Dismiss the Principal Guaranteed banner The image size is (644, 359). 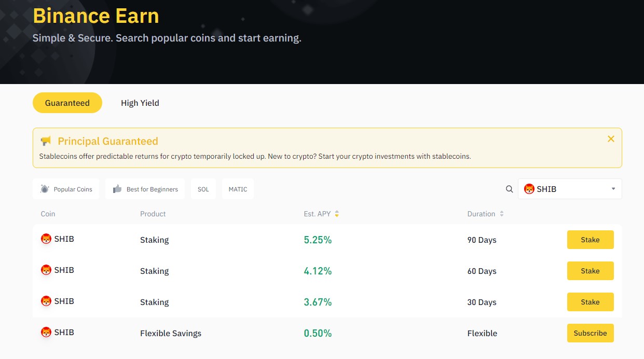tap(611, 139)
